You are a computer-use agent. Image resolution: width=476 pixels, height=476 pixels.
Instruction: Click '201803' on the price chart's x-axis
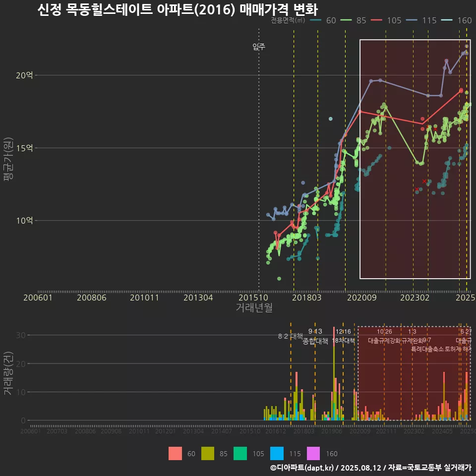pyautogui.click(x=306, y=297)
